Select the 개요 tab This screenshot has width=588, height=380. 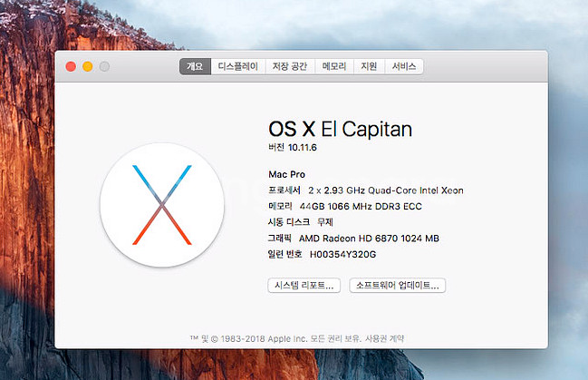point(195,66)
